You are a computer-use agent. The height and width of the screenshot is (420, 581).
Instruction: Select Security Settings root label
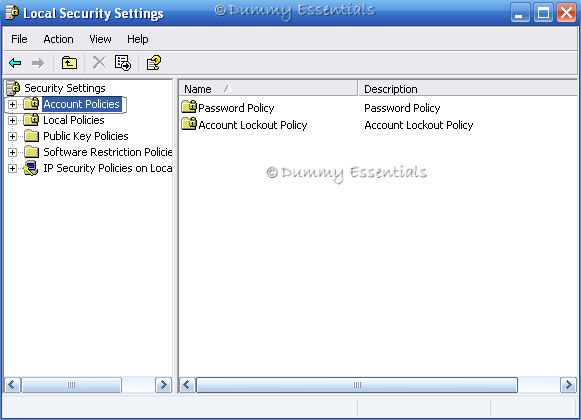65,88
